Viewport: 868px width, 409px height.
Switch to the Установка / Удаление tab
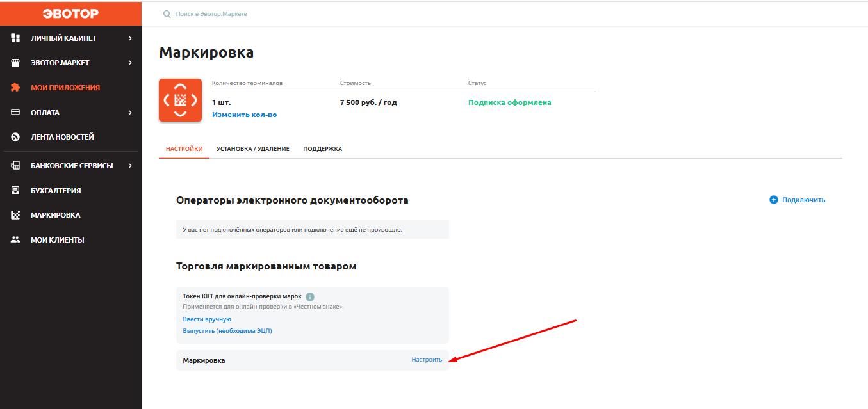coord(253,149)
